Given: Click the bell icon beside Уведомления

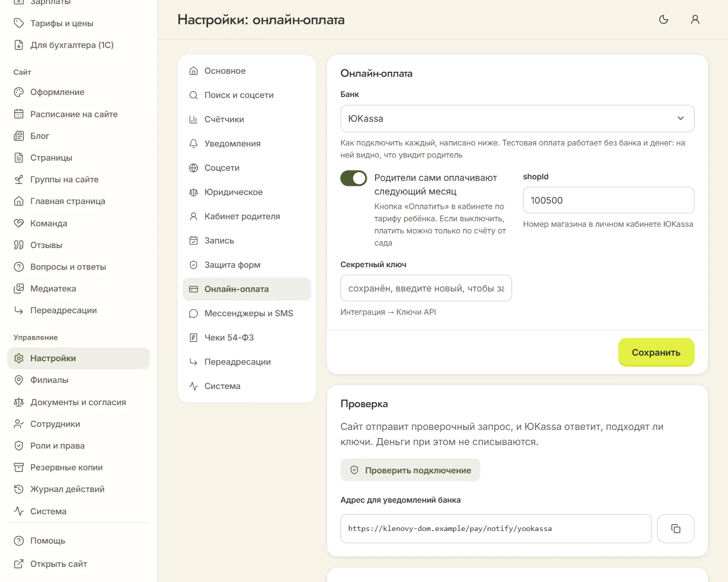Looking at the screenshot, I should [x=194, y=143].
